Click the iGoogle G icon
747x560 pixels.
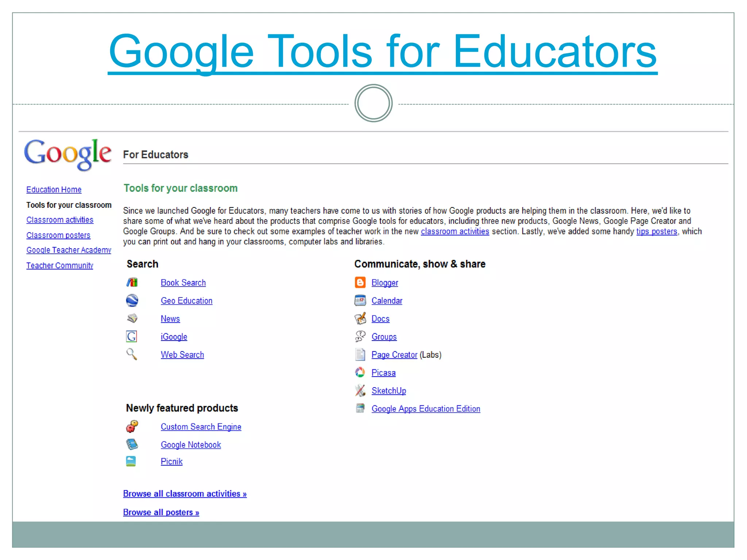pyautogui.click(x=132, y=336)
